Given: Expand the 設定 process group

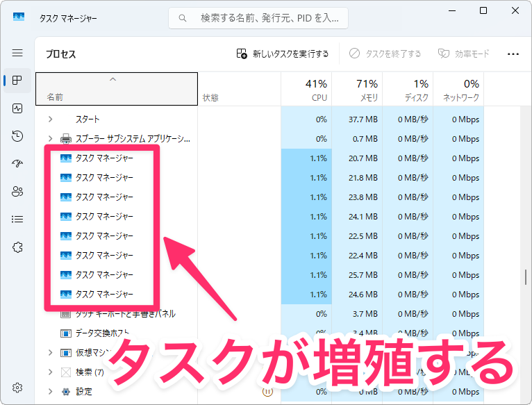Looking at the screenshot, I should pyautogui.click(x=50, y=392).
